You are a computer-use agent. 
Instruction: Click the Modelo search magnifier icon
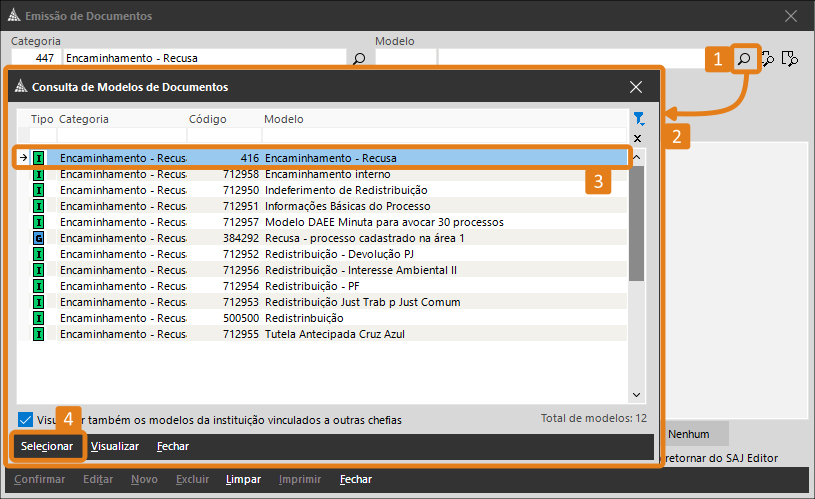[x=744, y=59]
